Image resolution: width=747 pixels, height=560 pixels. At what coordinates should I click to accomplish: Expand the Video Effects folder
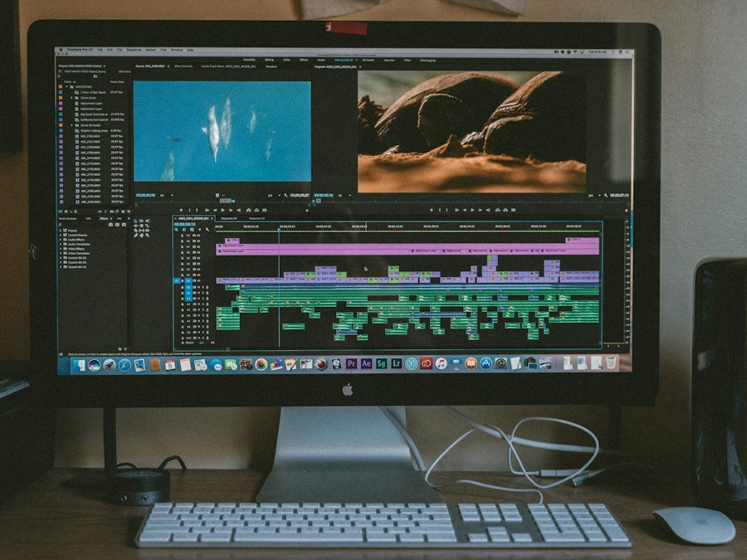pos(61,249)
